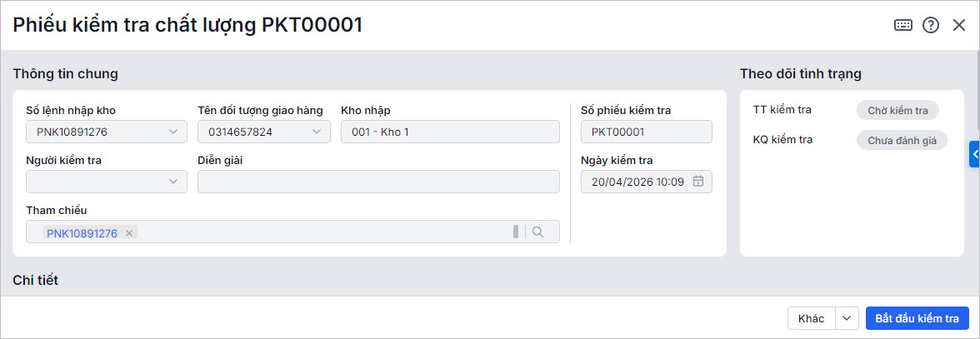
Task: Close the quality inspection form
Action: [958, 25]
